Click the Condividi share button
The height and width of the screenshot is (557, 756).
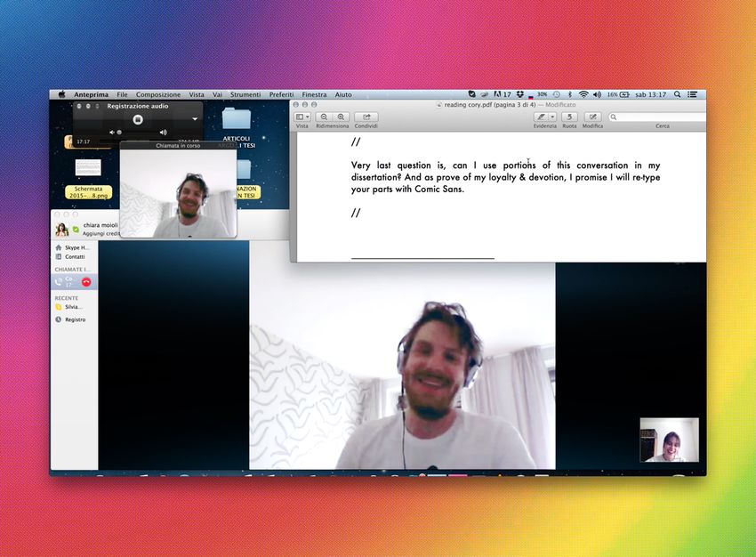[x=366, y=117]
